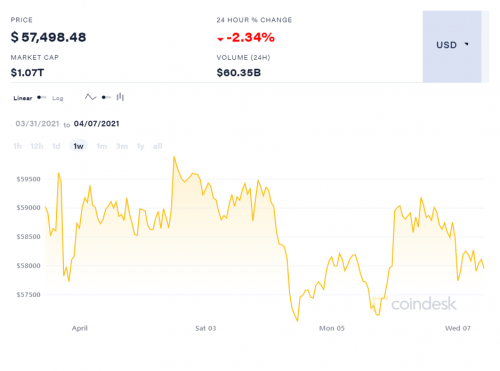Choose the 1y time range
Image resolution: width=500 pixels, height=371 pixels.
(140, 146)
